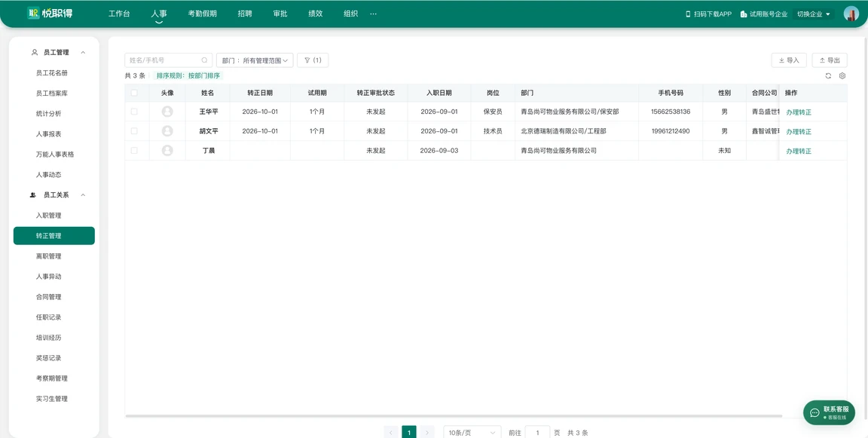
Task: Check the row checkbox for 丁晨
Action: (134, 151)
